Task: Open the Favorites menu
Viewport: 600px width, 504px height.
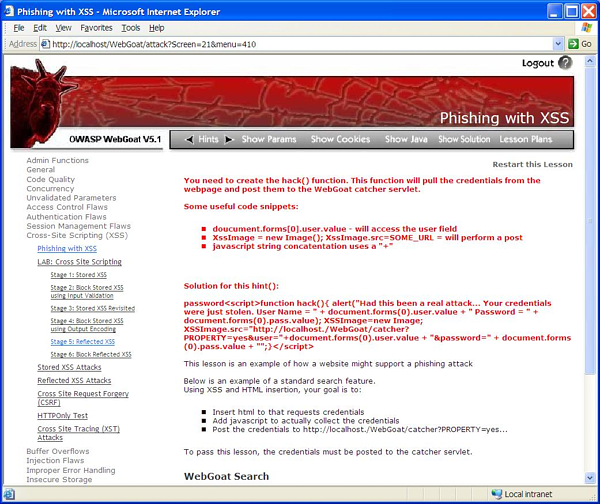Action: tap(96, 28)
